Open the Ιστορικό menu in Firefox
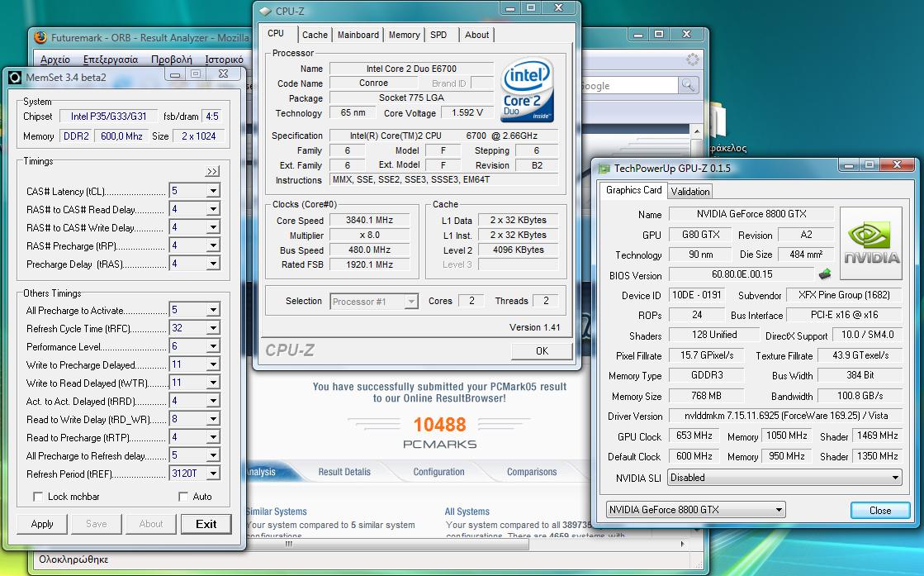The height and width of the screenshot is (576, 924). (x=224, y=60)
